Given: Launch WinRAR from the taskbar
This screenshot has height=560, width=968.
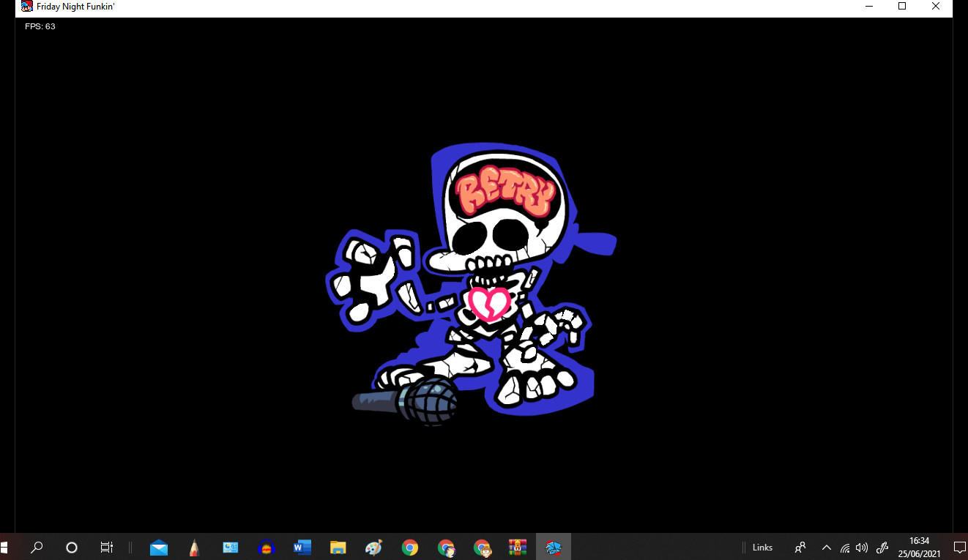Looking at the screenshot, I should pyautogui.click(x=517, y=546).
